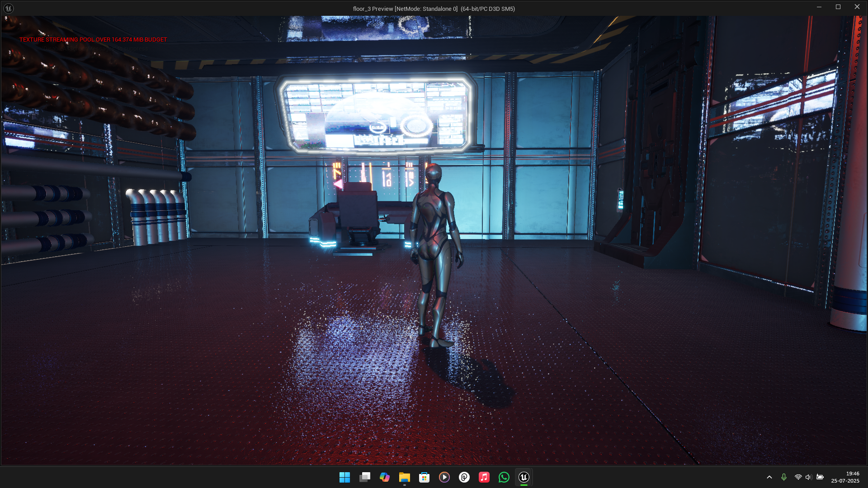Click the floor_3 Preview window title
The image size is (868, 488).
coord(434,9)
